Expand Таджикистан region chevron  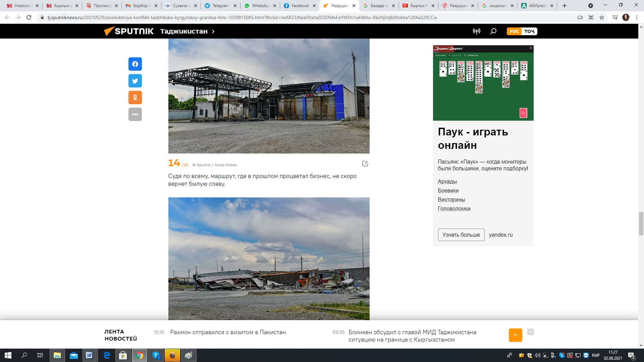coord(213,31)
